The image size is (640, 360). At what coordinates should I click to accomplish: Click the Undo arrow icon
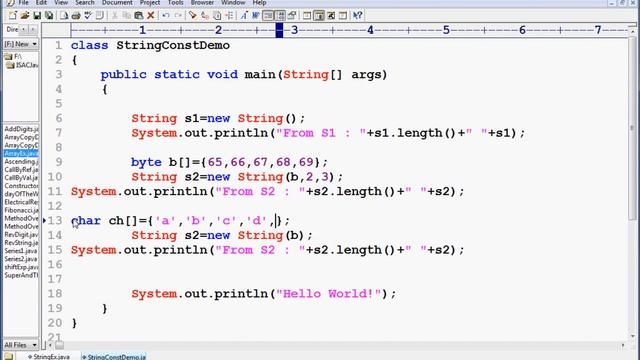click(166, 16)
